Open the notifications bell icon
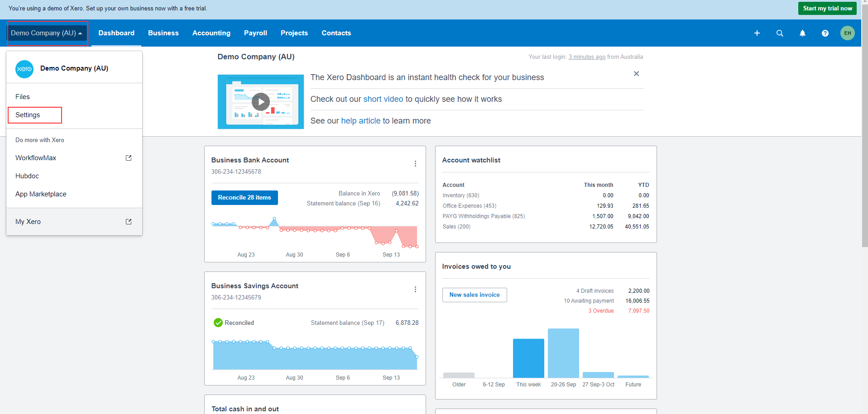Image resolution: width=868 pixels, height=414 pixels. click(x=802, y=33)
